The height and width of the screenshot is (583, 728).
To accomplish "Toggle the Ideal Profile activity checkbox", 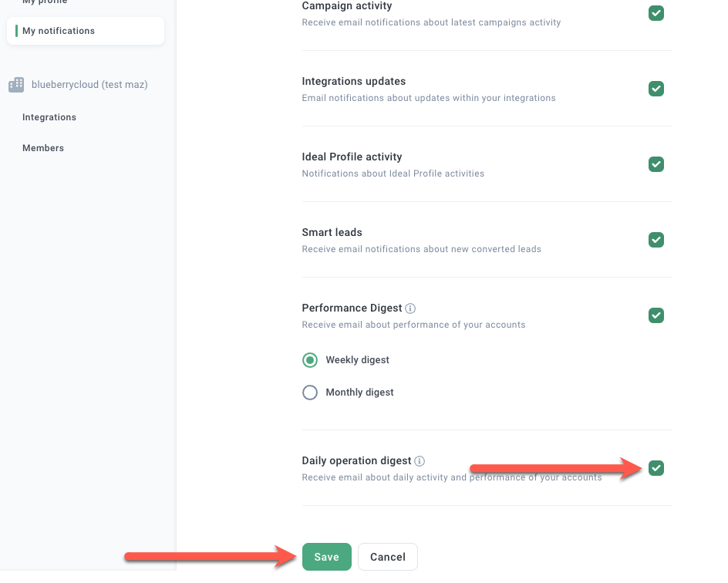I will [x=656, y=164].
